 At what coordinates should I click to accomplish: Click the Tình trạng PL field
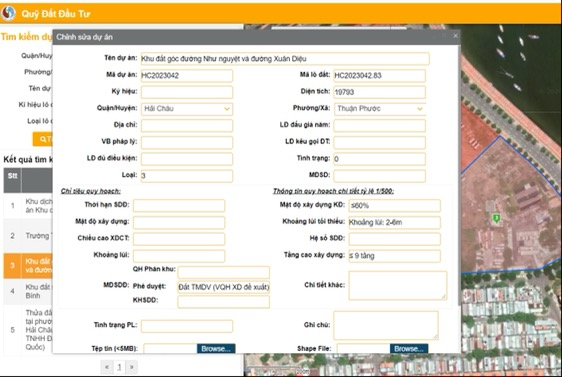pyautogui.click(x=186, y=326)
